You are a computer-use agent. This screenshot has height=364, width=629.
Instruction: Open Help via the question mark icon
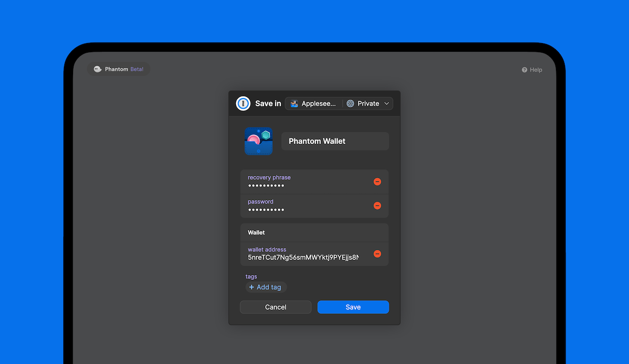(524, 70)
